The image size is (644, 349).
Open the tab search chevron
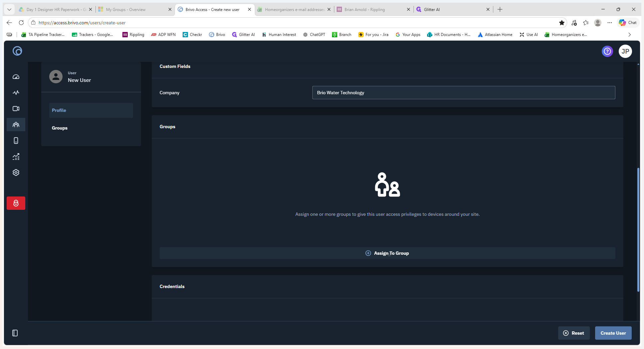pyautogui.click(x=9, y=9)
